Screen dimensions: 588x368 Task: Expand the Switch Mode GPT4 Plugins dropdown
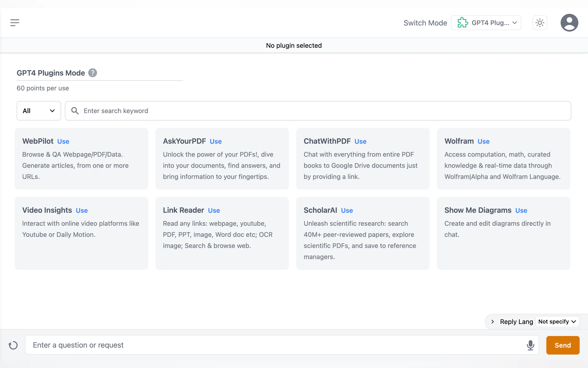[x=486, y=23]
